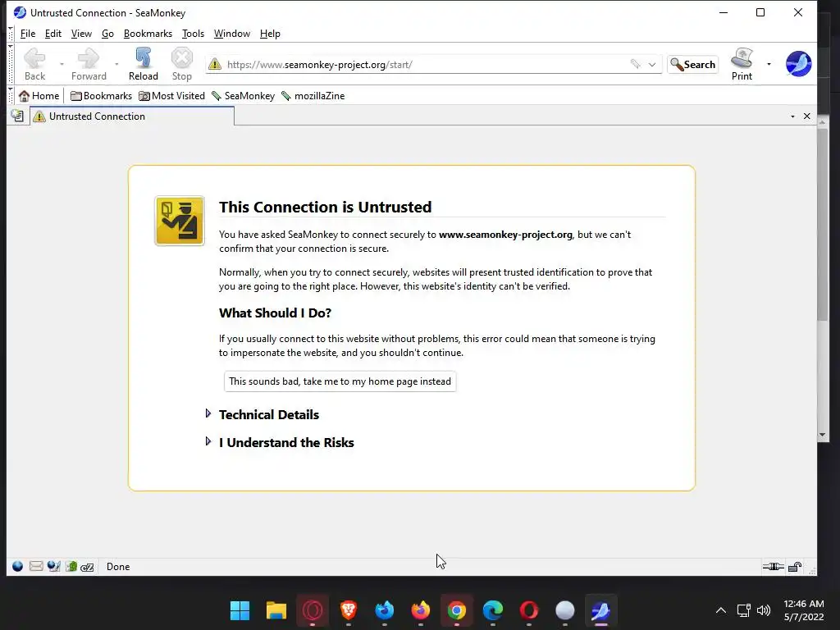This screenshot has height=630, width=840.
Task: Show hidden system tray icons
Action: click(721, 610)
